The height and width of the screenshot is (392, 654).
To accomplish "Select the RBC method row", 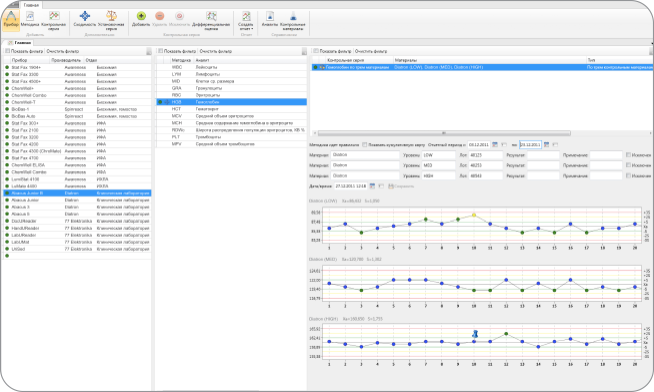I will click(231, 95).
